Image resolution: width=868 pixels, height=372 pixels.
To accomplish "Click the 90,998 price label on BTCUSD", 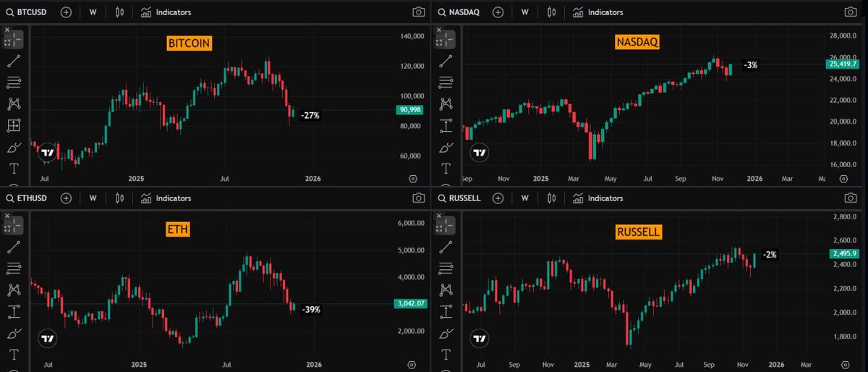I will 411,110.
